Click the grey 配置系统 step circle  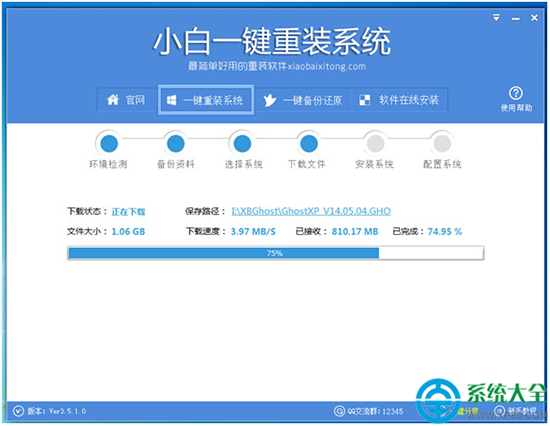[442, 144]
